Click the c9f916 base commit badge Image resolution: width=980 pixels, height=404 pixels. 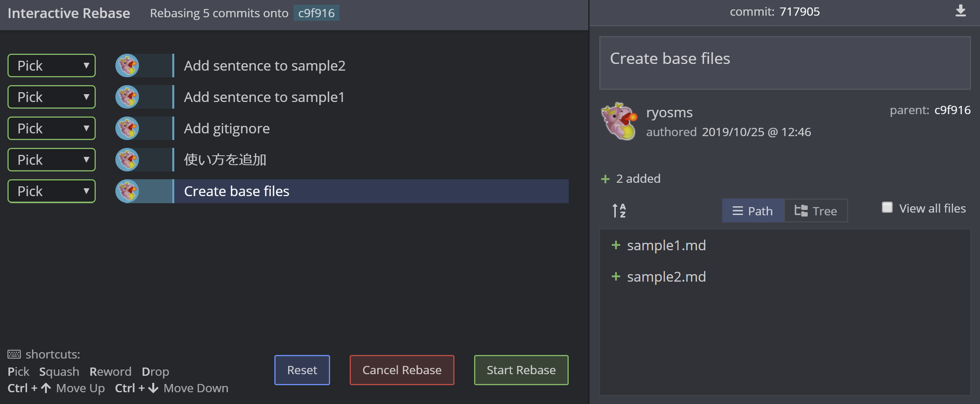pos(316,13)
